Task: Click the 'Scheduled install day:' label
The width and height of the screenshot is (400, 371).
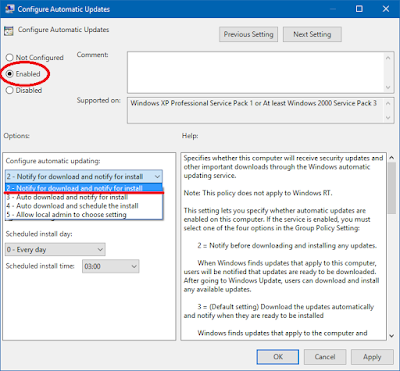Action: click(39, 234)
